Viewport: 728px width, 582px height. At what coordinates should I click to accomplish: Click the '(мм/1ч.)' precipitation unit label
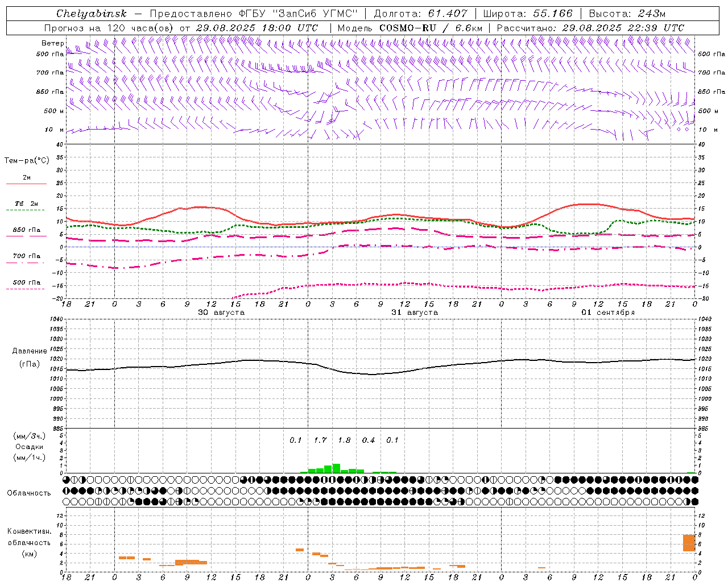29,458
